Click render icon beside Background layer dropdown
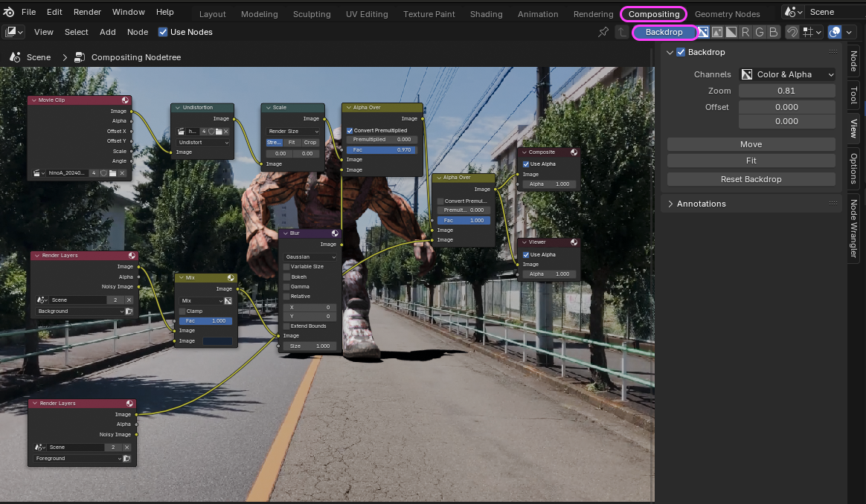 129,311
